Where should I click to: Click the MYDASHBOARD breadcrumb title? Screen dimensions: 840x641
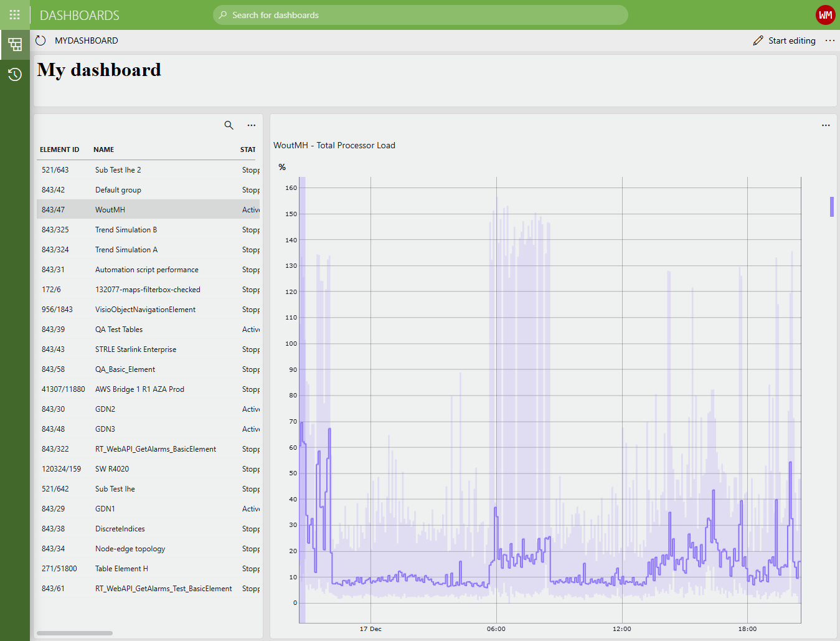[87, 40]
